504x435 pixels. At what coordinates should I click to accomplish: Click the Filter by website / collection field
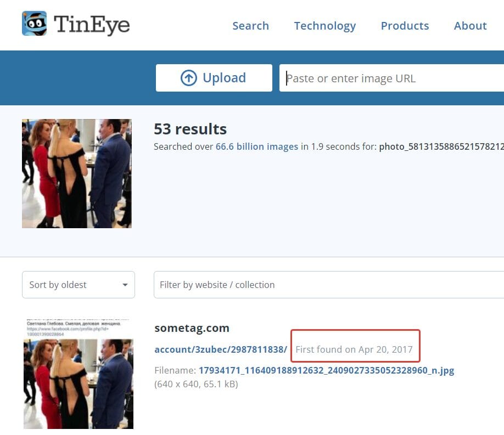[329, 285]
